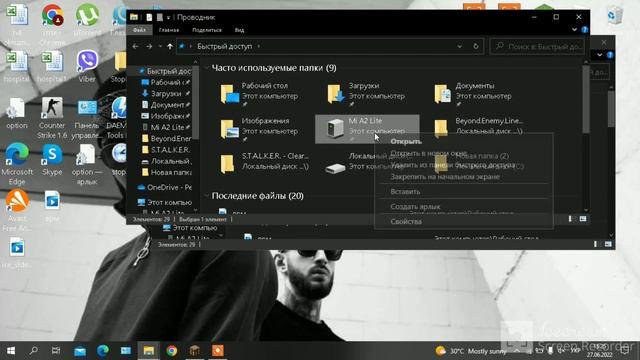Select Beyond.Enemy in the navigation pane

(x=166, y=138)
